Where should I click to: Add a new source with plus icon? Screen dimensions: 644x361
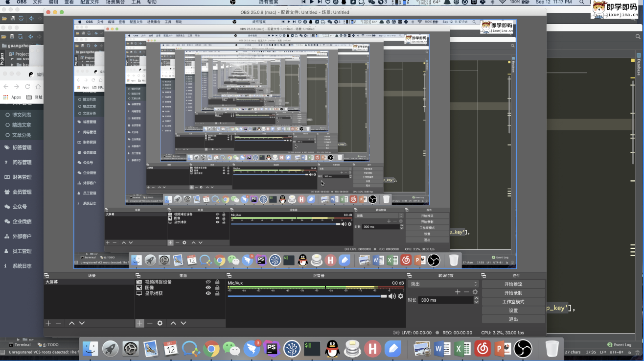139,323
